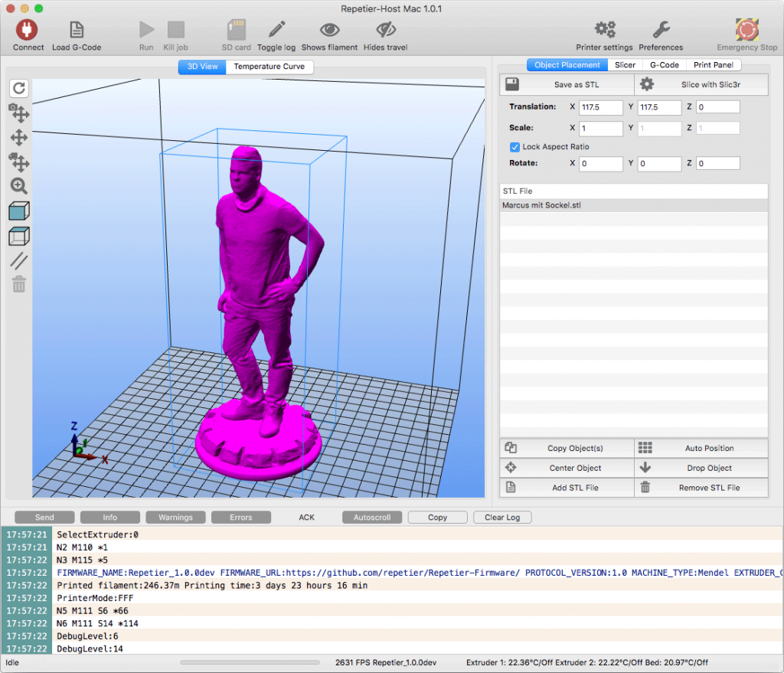
Task: Open the Warnings log filter dropdown
Action: [x=175, y=517]
